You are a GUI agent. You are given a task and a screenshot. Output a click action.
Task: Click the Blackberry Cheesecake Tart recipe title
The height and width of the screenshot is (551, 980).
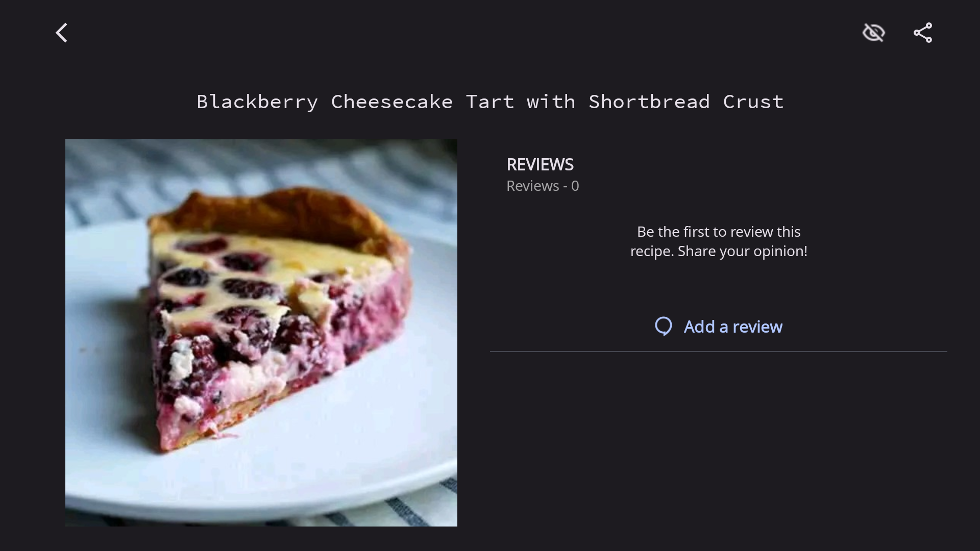click(x=490, y=102)
